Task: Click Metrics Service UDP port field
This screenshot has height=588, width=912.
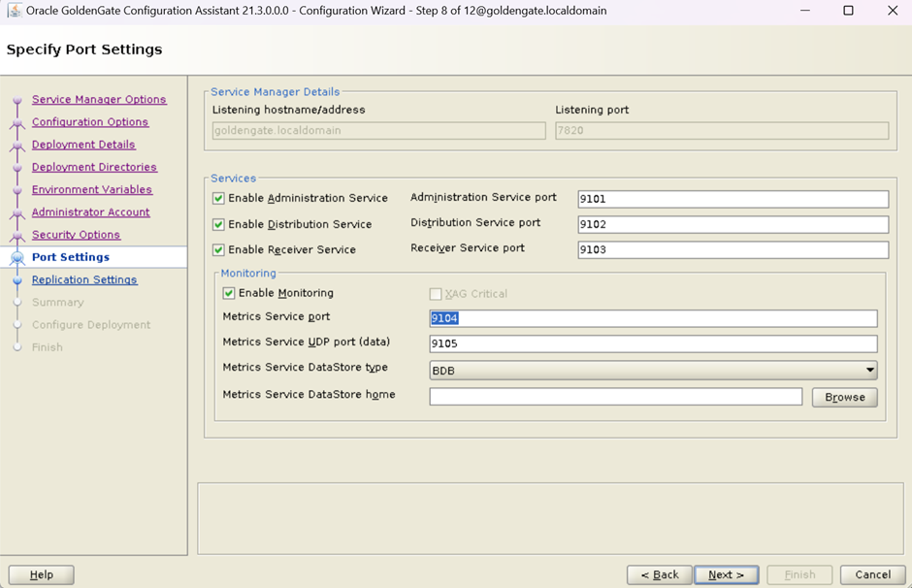Action: 653,343
